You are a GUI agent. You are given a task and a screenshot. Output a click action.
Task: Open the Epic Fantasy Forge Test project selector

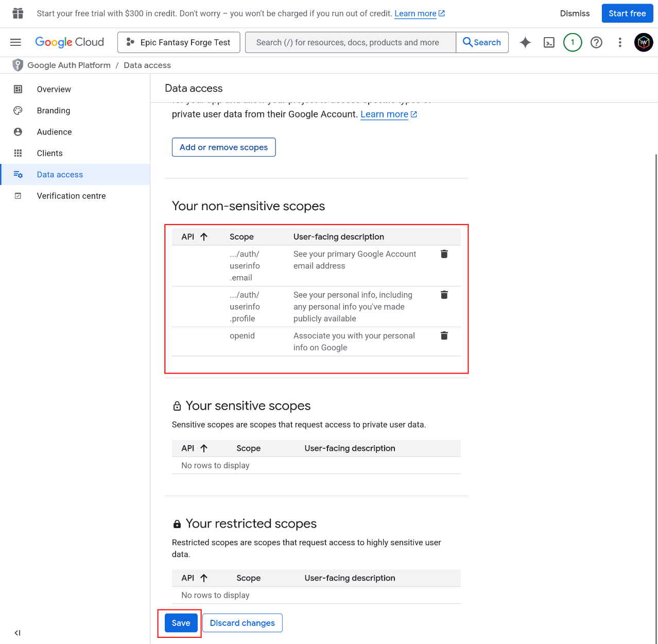click(x=178, y=42)
